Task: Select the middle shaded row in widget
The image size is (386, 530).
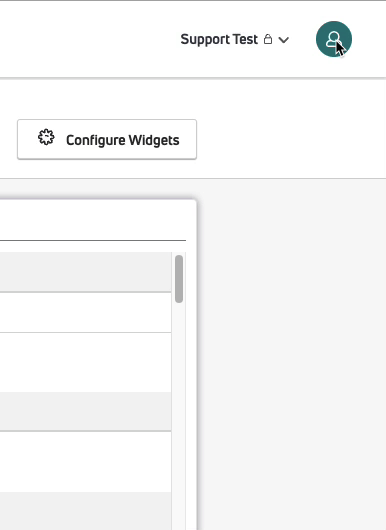Action: click(86, 411)
